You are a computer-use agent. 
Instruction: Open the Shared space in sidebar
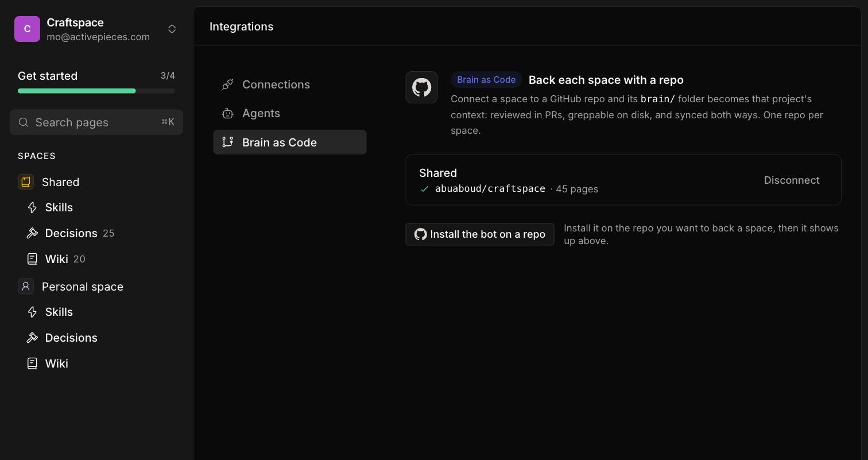pos(60,182)
